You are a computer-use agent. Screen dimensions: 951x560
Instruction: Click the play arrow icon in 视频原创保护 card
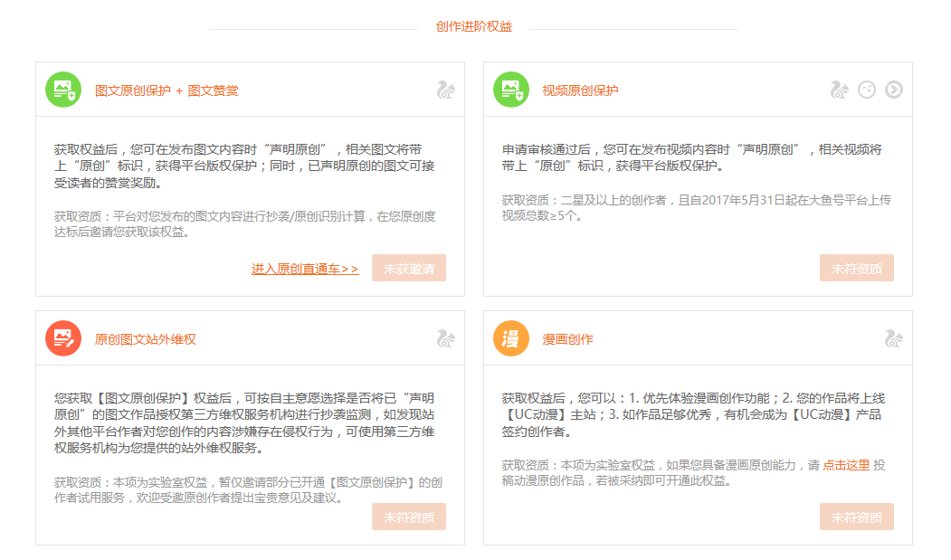pyautogui.click(x=894, y=90)
